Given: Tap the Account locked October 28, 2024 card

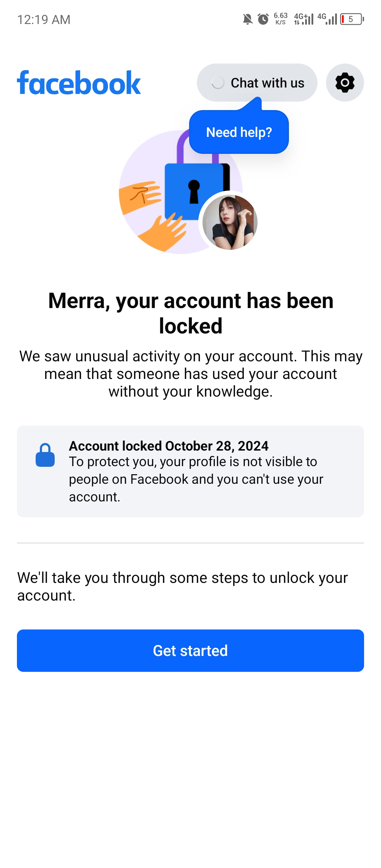Looking at the screenshot, I should (x=190, y=471).
